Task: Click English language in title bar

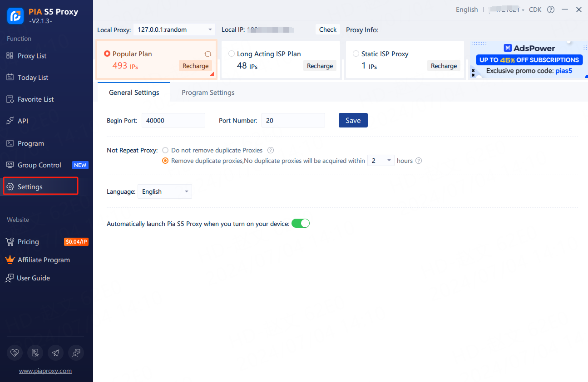Action: (467, 10)
